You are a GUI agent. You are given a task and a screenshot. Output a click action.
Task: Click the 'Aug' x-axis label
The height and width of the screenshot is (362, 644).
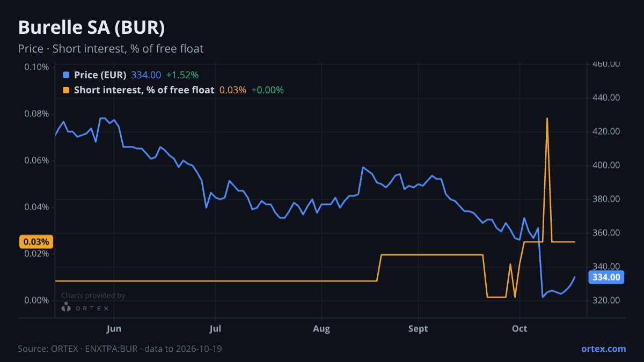tap(321, 329)
